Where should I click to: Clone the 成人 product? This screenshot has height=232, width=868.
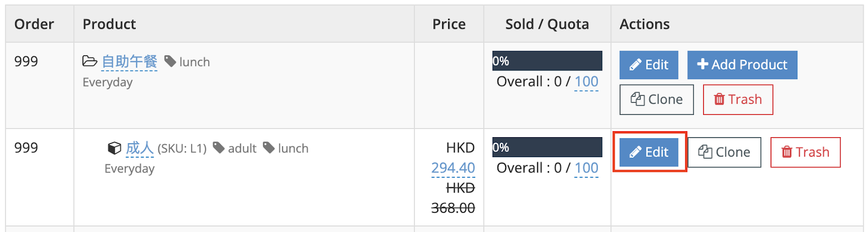point(724,152)
